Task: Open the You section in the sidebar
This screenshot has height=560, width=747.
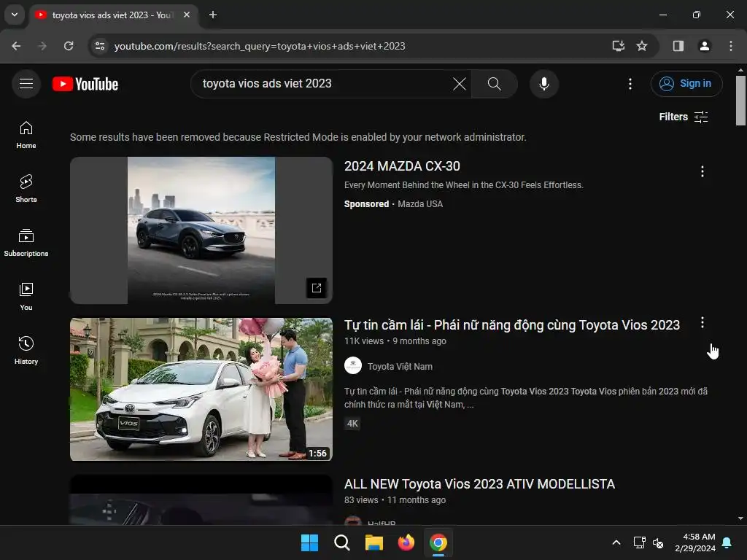Action: 26,296
